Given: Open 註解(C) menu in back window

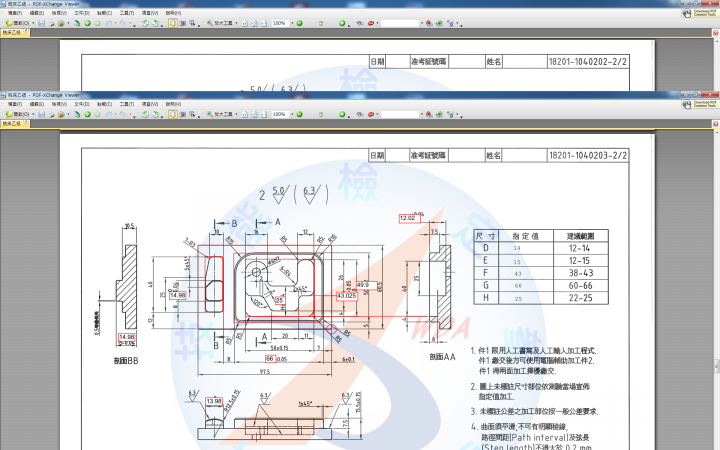Looking at the screenshot, I should (x=104, y=13).
